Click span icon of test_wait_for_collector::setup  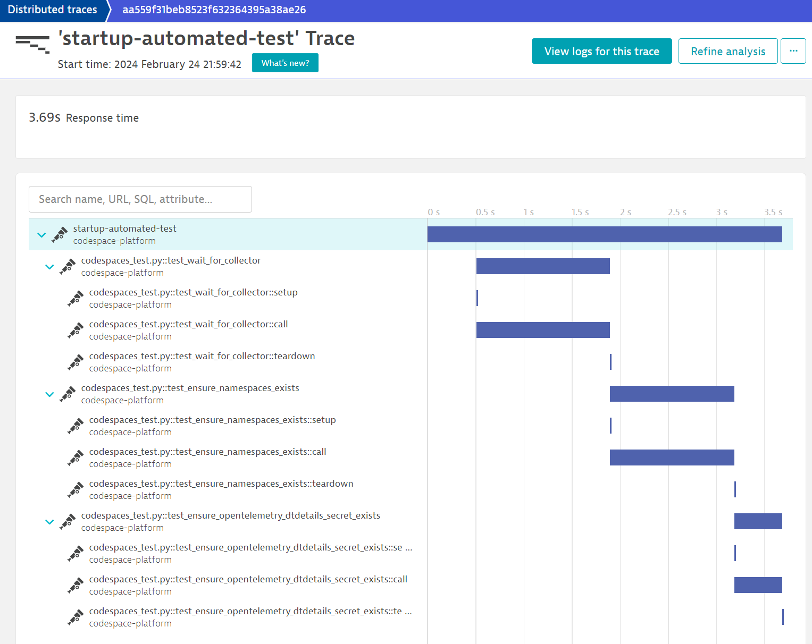(76, 298)
